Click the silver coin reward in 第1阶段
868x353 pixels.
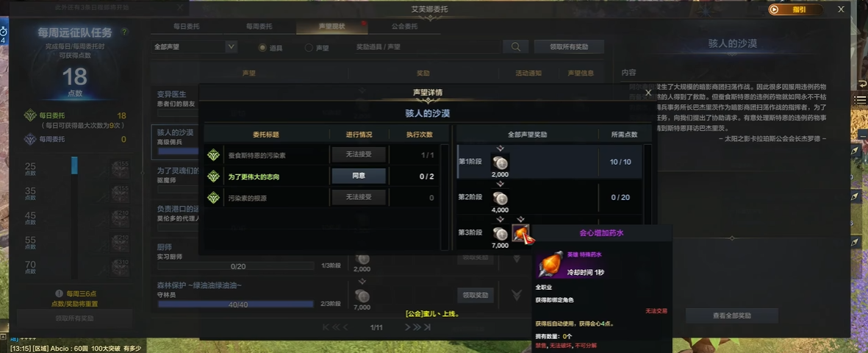pyautogui.click(x=501, y=163)
